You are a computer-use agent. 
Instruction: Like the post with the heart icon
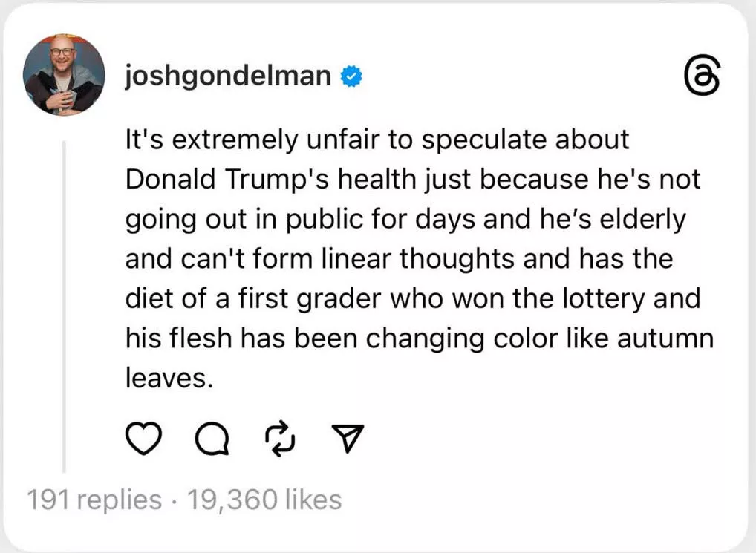click(x=143, y=439)
